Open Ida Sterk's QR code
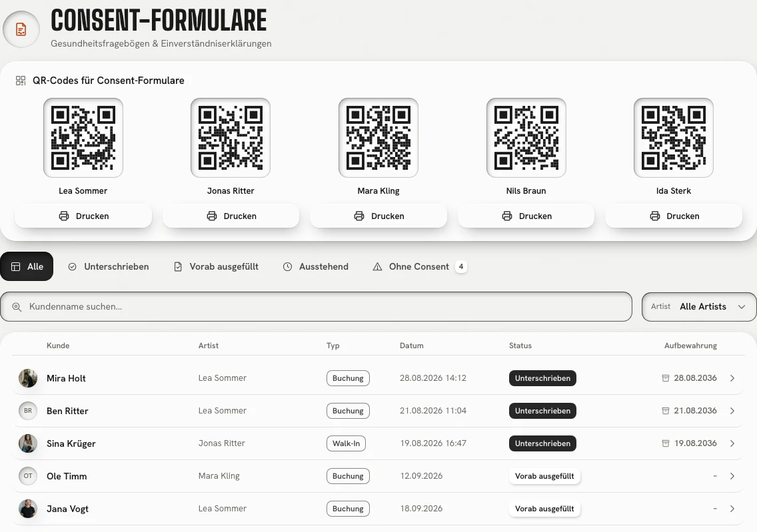 [674, 138]
